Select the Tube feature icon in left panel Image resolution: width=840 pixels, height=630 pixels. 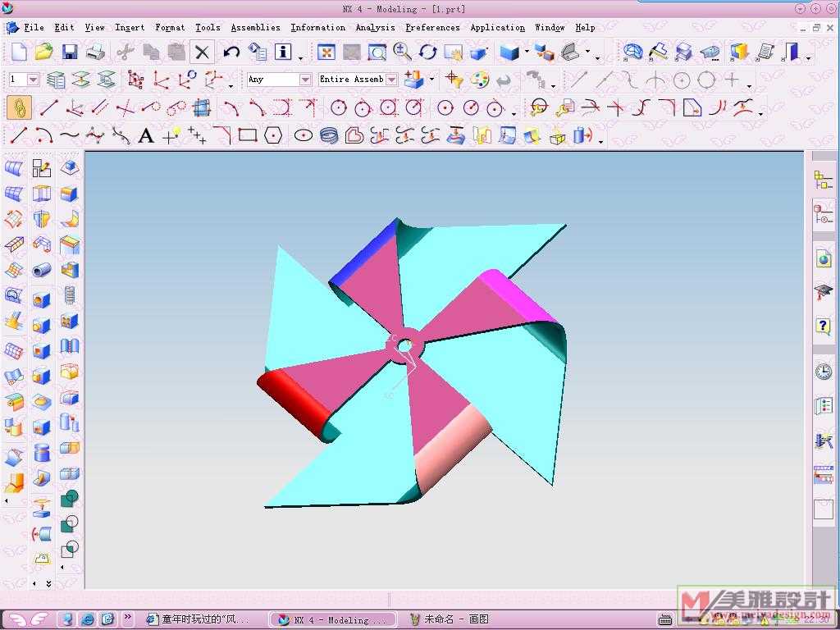pyautogui.click(x=41, y=271)
